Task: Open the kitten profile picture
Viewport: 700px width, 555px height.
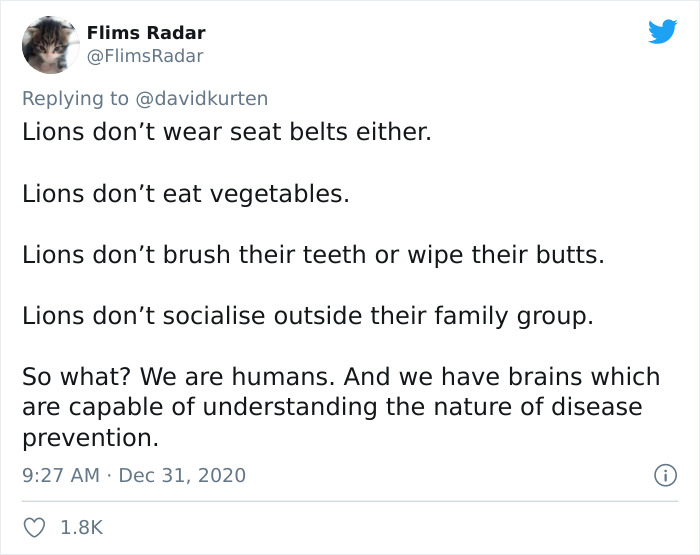Action: (x=49, y=44)
